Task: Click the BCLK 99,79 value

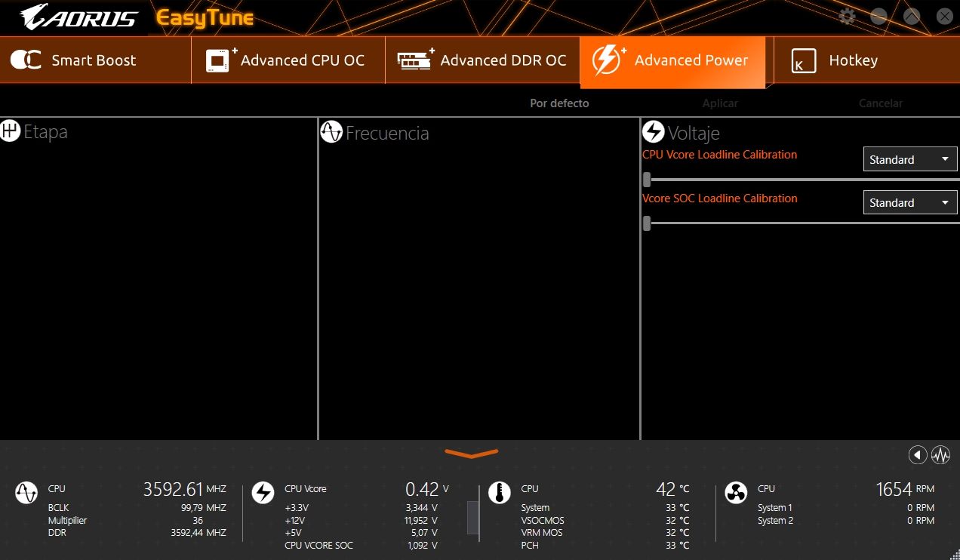Action: pyautogui.click(x=203, y=508)
